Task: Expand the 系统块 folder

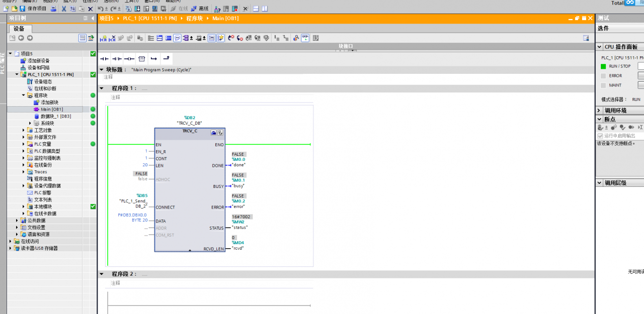Action: pos(30,123)
